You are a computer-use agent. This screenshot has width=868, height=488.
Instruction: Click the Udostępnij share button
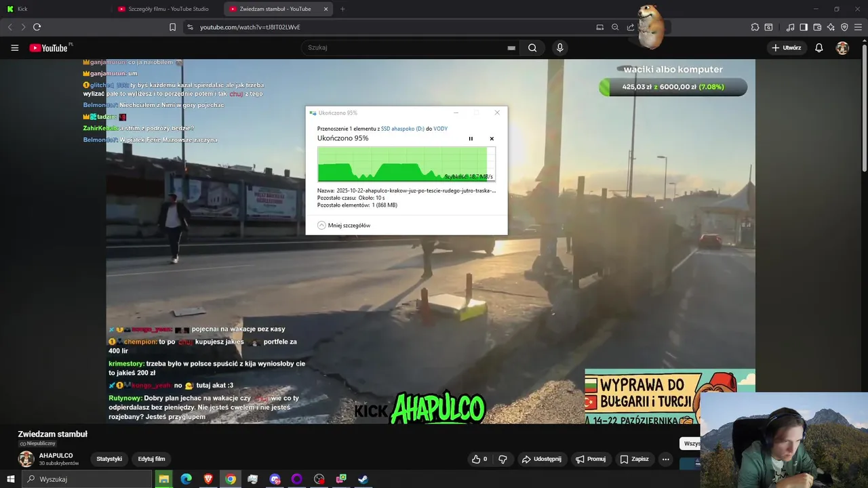pos(541,459)
